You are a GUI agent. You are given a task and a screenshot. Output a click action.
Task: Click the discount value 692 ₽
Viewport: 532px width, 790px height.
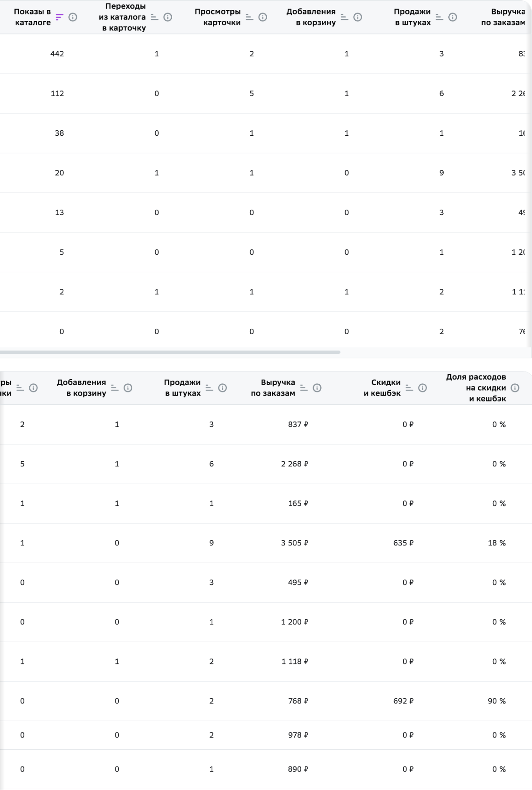403,701
